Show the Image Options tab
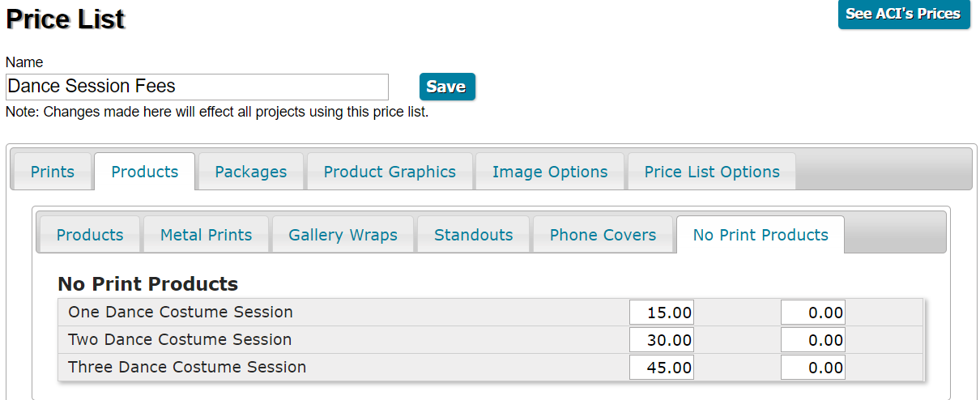980x400 pixels. click(550, 172)
